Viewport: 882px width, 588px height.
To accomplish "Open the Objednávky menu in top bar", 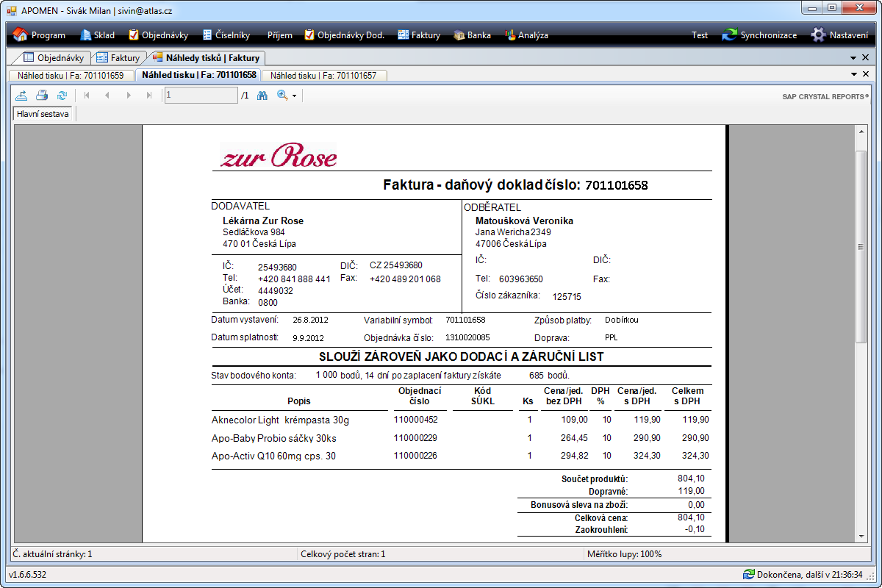I will point(158,35).
